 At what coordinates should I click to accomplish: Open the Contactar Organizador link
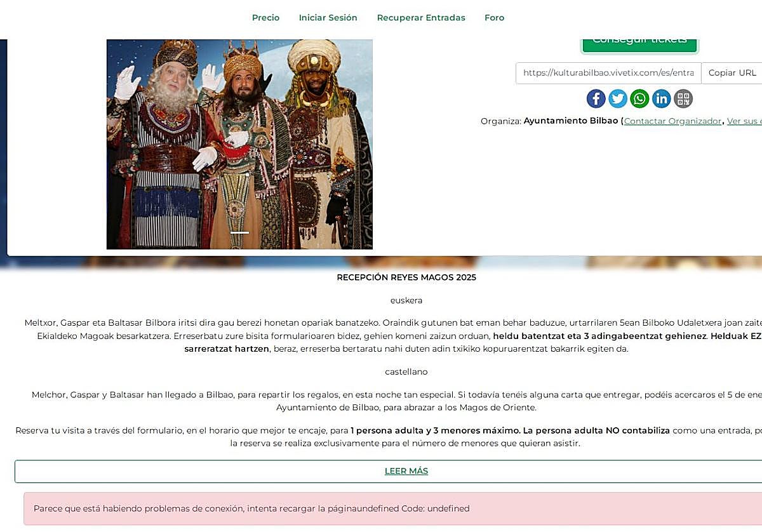click(x=672, y=121)
